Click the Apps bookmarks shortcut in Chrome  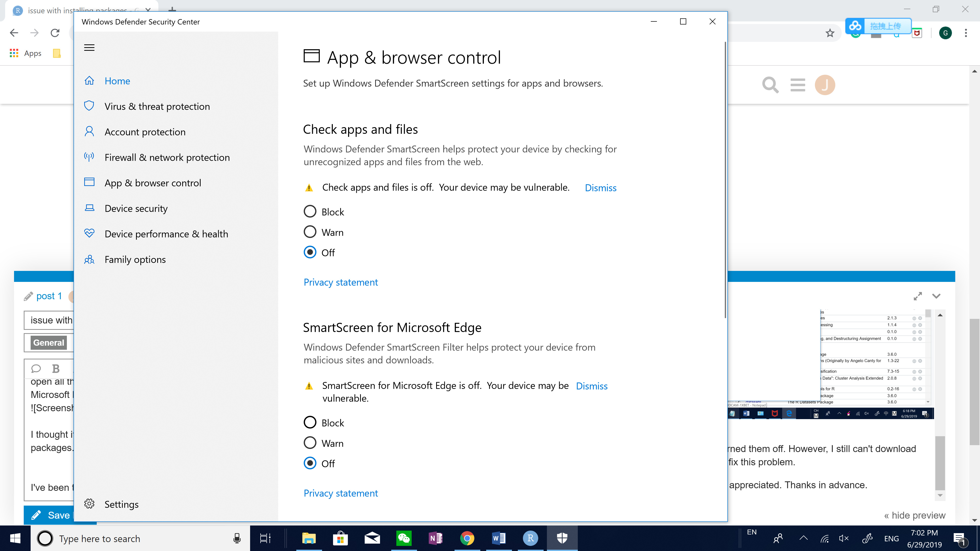point(25,53)
